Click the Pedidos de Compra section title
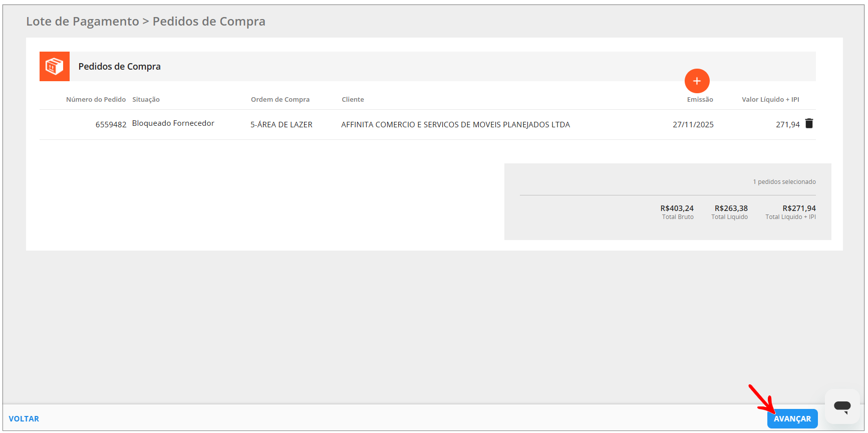This screenshot has width=868, height=433. 120,67
